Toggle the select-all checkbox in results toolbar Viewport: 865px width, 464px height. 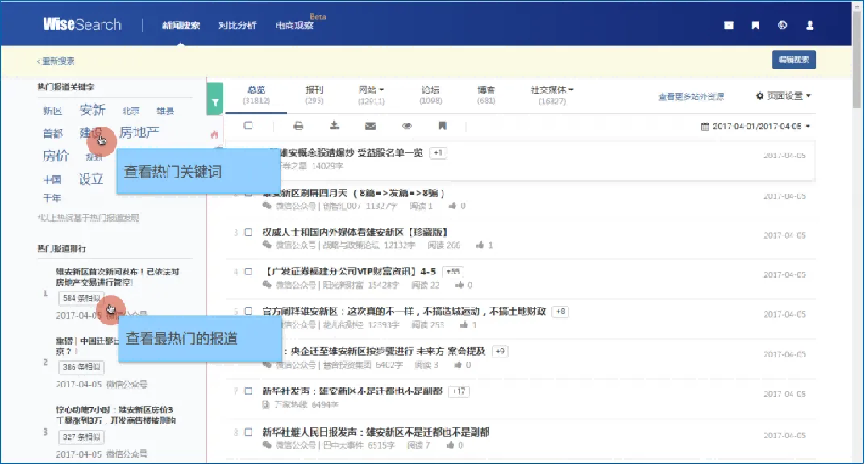click(x=248, y=126)
